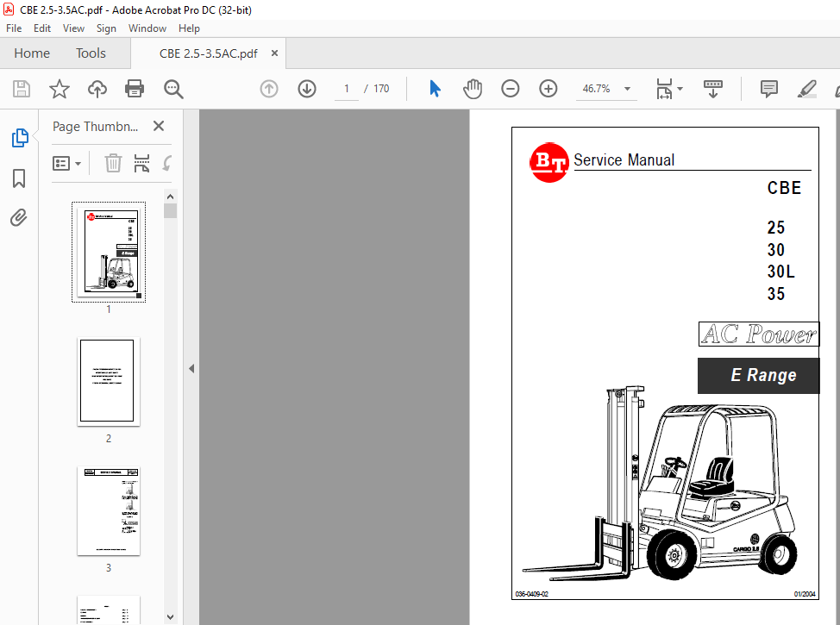840x625 pixels.
Task: Delete selected page with trash icon
Action: pos(113,163)
